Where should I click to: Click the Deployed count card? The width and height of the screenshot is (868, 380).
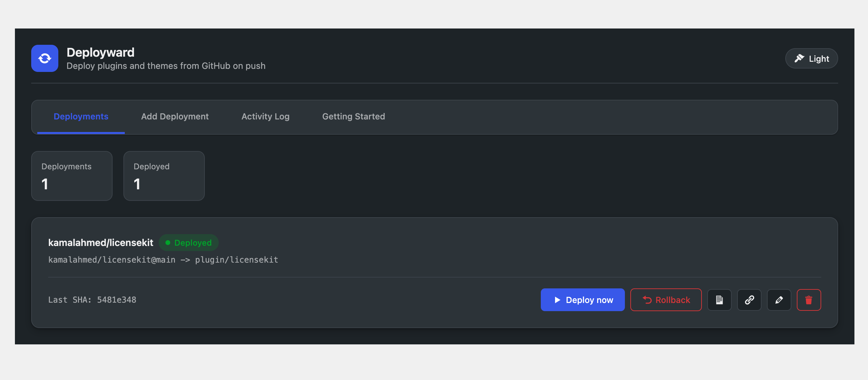tap(164, 176)
